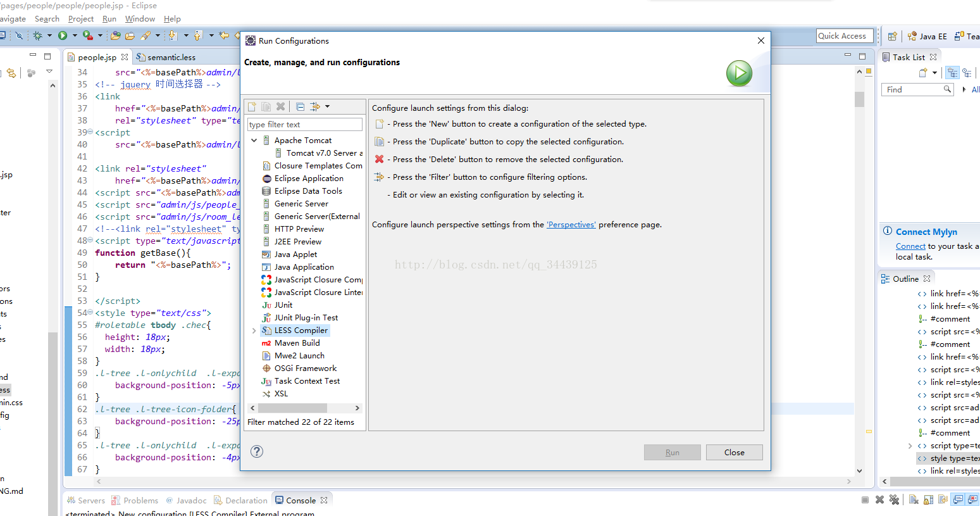Click New launch configuration icon in dialog

(252, 106)
